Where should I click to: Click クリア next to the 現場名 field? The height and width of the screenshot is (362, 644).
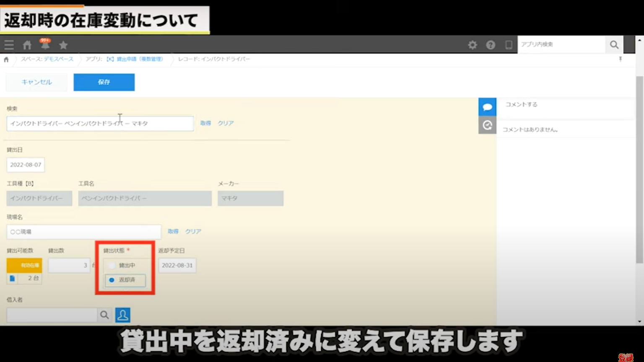[193, 231]
